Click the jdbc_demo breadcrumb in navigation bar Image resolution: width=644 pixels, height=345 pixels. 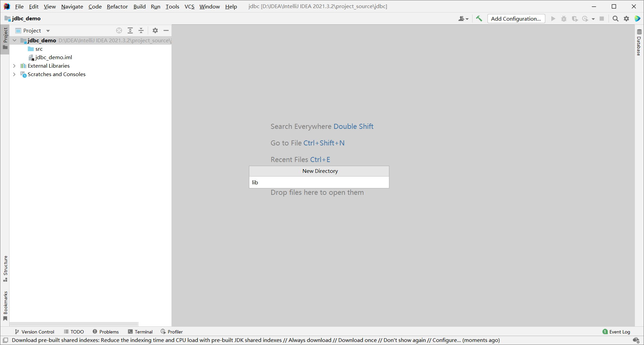[x=23, y=18]
